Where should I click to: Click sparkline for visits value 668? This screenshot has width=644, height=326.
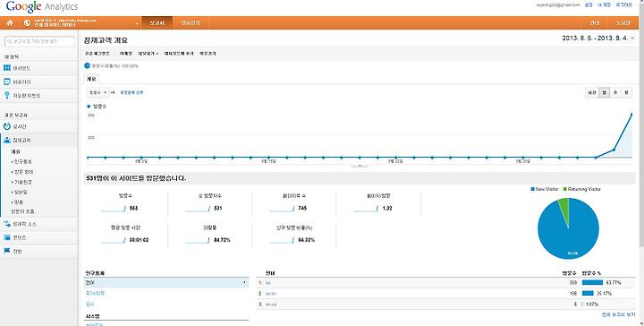114,209
